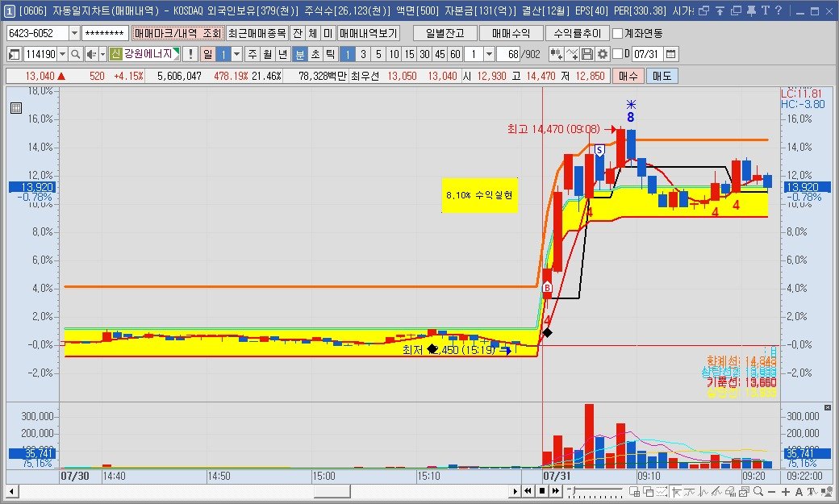The image size is (839, 504).
Task: Open the 매매수익 tab
Action: tap(511, 34)
